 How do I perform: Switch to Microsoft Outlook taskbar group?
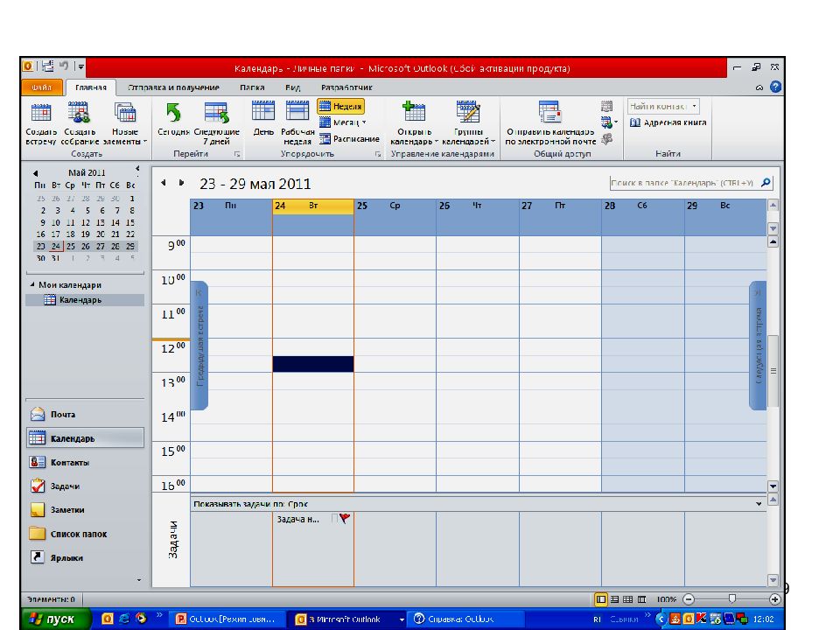[x=348, y=619]
